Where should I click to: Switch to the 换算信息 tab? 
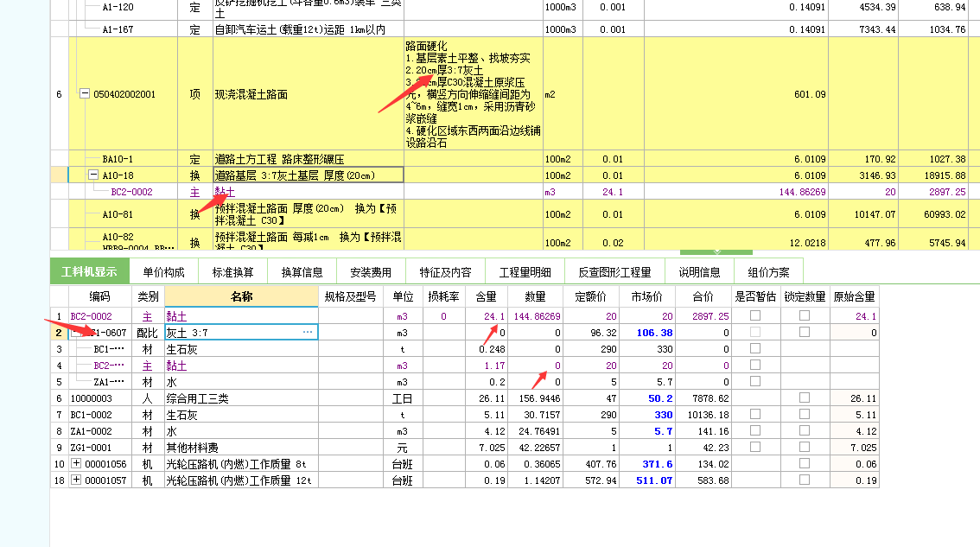coord(302,272)
